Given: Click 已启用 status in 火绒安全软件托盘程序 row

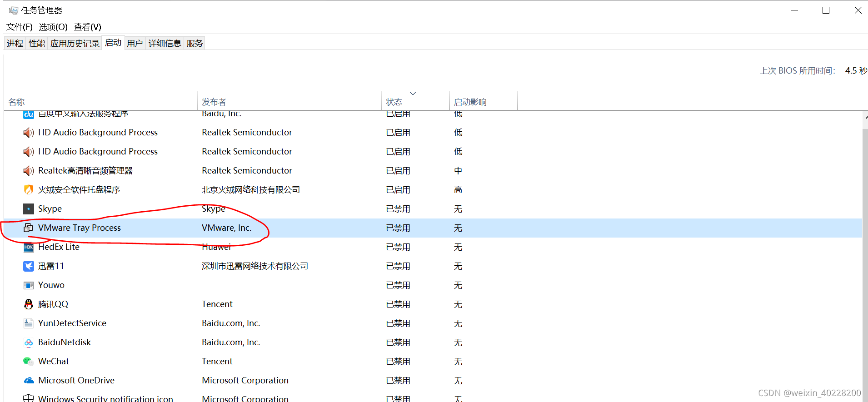Looking at the screenshot, I should point(398,190).
